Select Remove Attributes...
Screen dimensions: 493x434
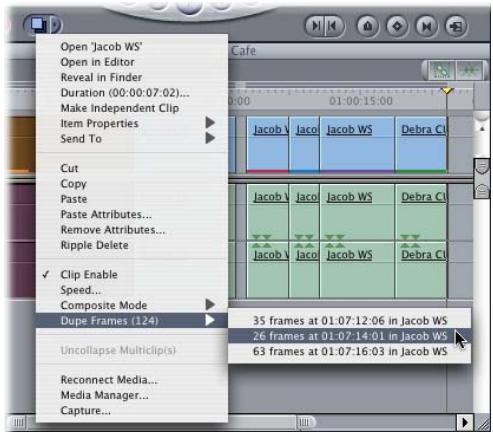pyautogui.click(x=132, y=230)
